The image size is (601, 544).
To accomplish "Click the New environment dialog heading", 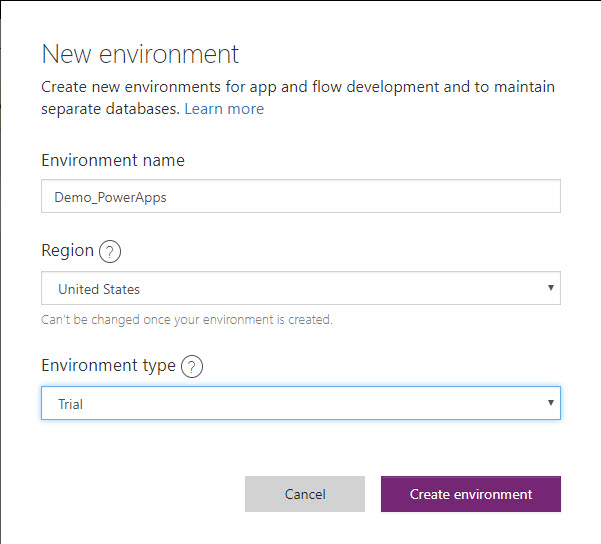I will point(140,54).
